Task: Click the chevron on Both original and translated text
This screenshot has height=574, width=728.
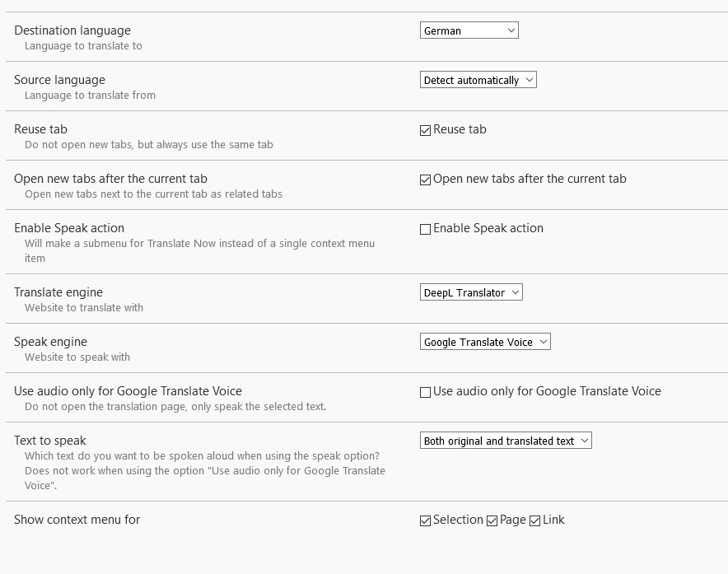Action: [585, 441]
